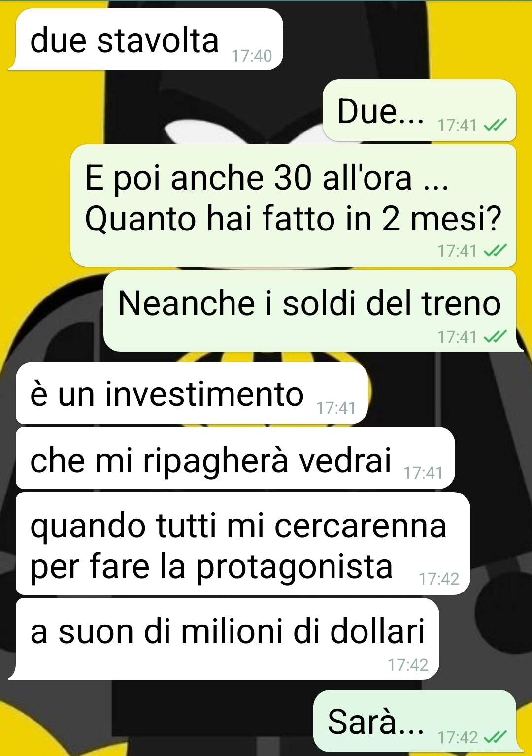This screenshot has width=532, height=756.
Task: Select 'quando tutti mi cercarenna' message bubble
Action: click(x=243, y=544)
